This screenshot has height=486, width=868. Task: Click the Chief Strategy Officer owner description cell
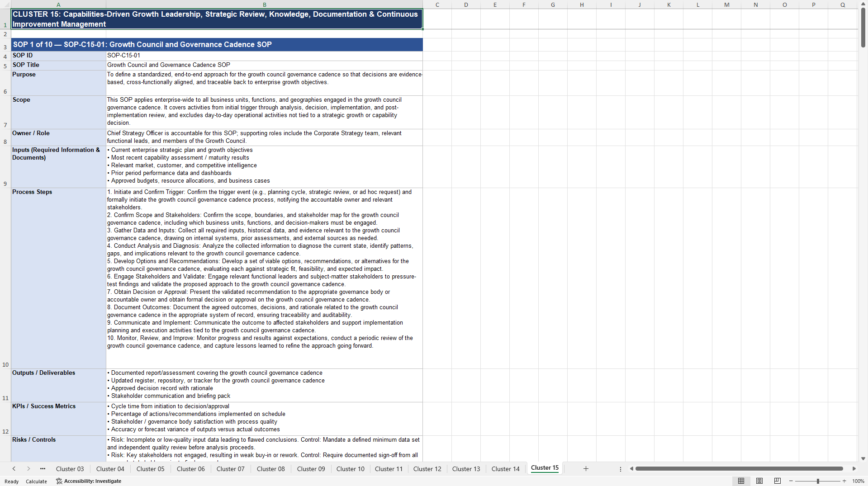pos(264,137)
